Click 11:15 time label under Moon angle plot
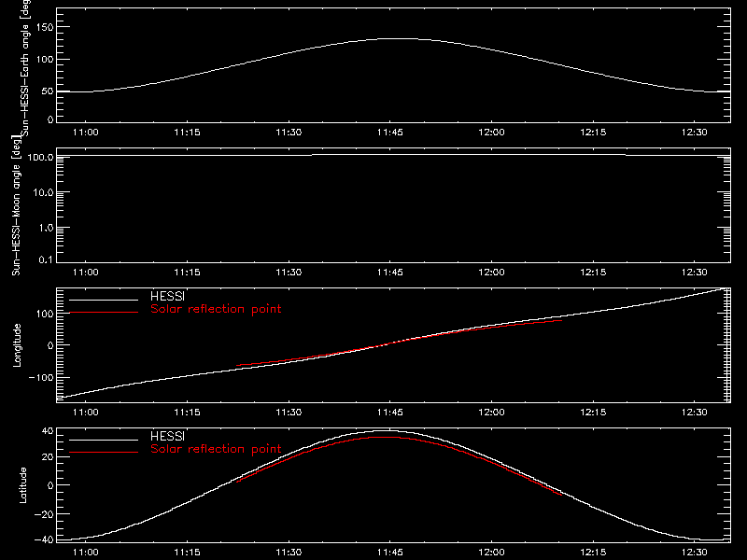Viewport: 747px width, 560px height. pyautogui.click(x=188, y=272)
